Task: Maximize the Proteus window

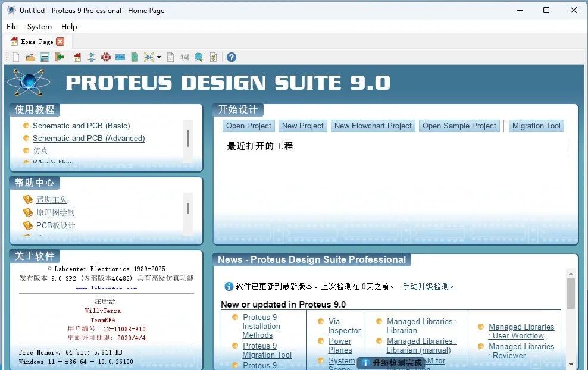Action: [x=546, y=10]
